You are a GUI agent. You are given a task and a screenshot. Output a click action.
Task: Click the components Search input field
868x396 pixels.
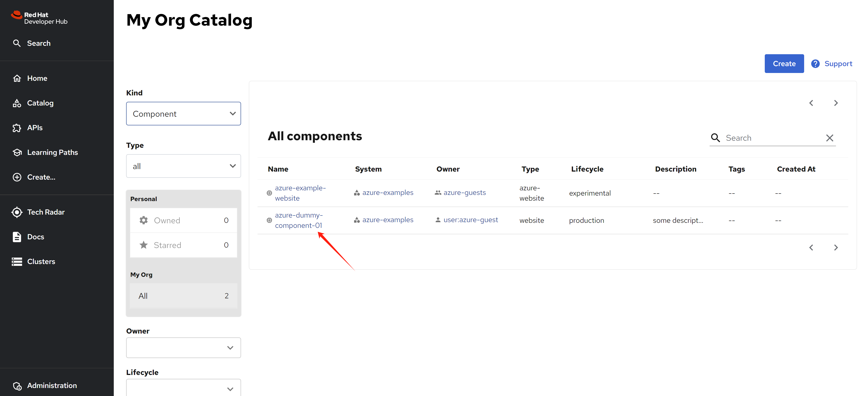pos(773,138)
